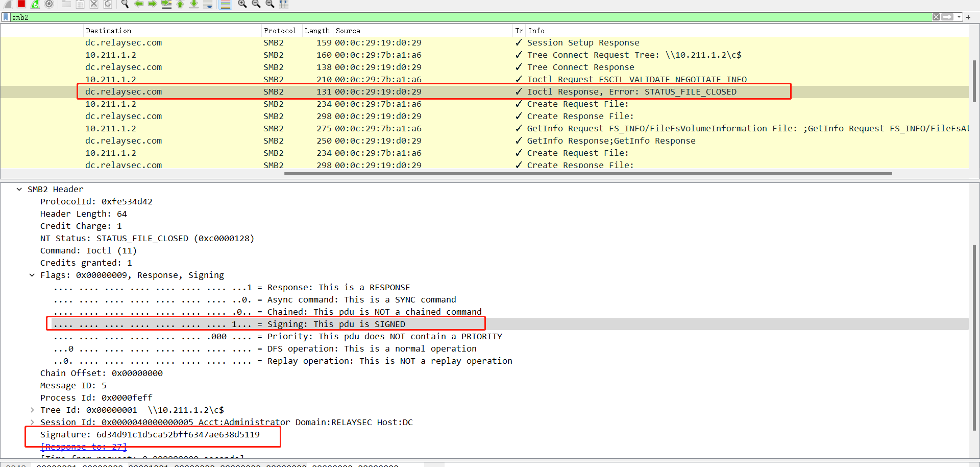Apply the display filter arrow

click(x=947, y=17)
